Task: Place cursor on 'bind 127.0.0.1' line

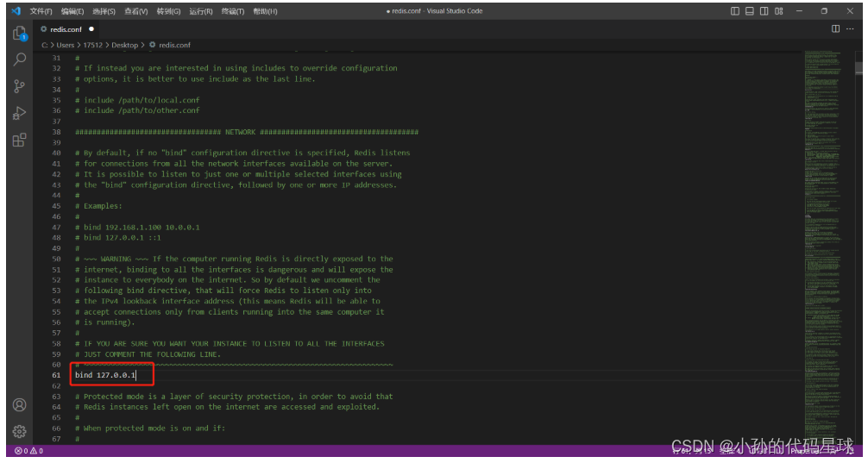Action: [105, 375]
